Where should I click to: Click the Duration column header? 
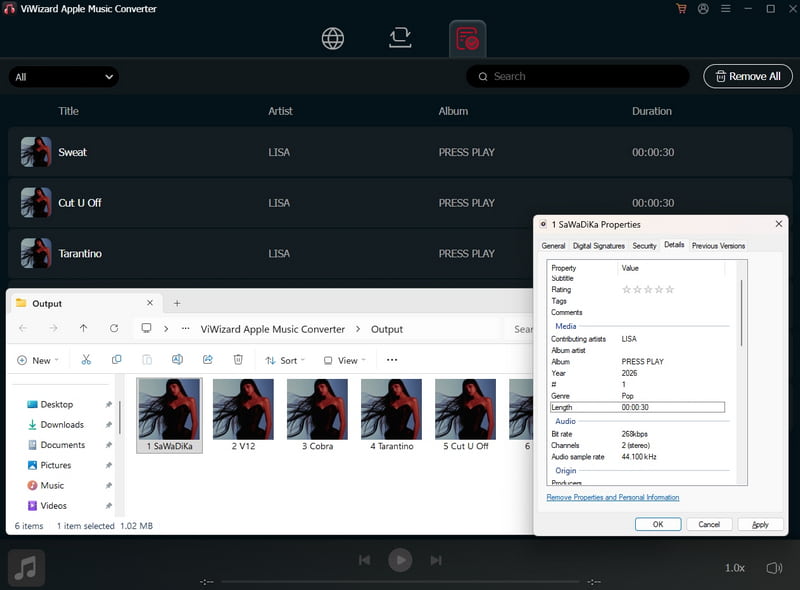652,111
